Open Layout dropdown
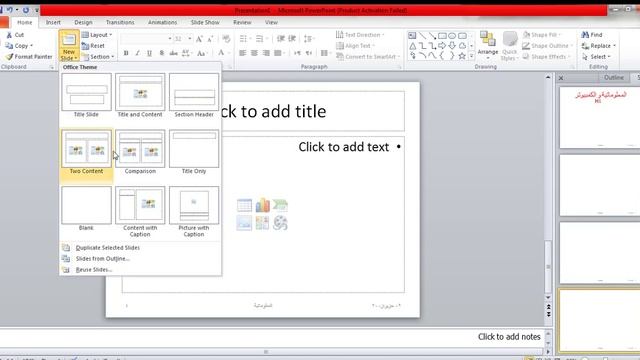Image resolution: width=640 pixels, height=360 pixels. pyautogui.click(x=97, y=35)
